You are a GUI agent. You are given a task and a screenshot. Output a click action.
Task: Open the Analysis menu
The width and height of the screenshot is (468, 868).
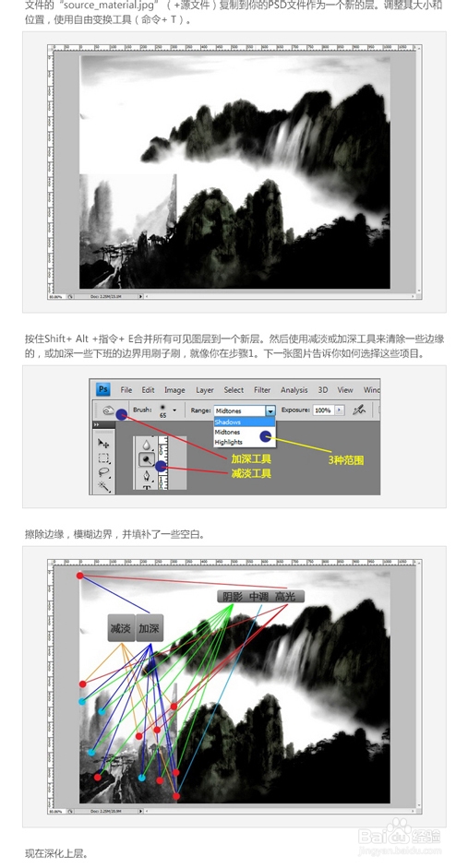point(294,390)
